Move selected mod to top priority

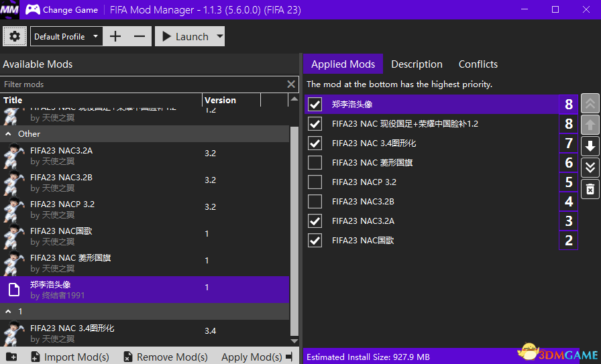coord(589,103)
